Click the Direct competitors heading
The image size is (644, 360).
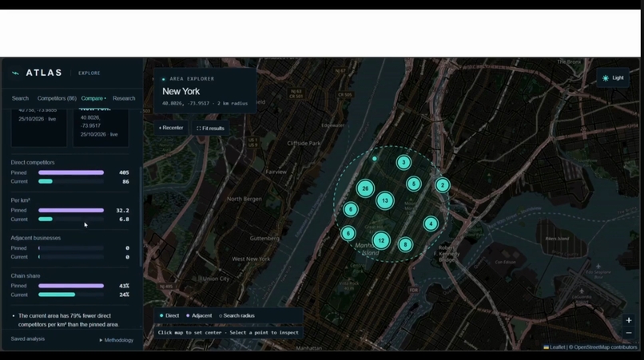point(33,163)
